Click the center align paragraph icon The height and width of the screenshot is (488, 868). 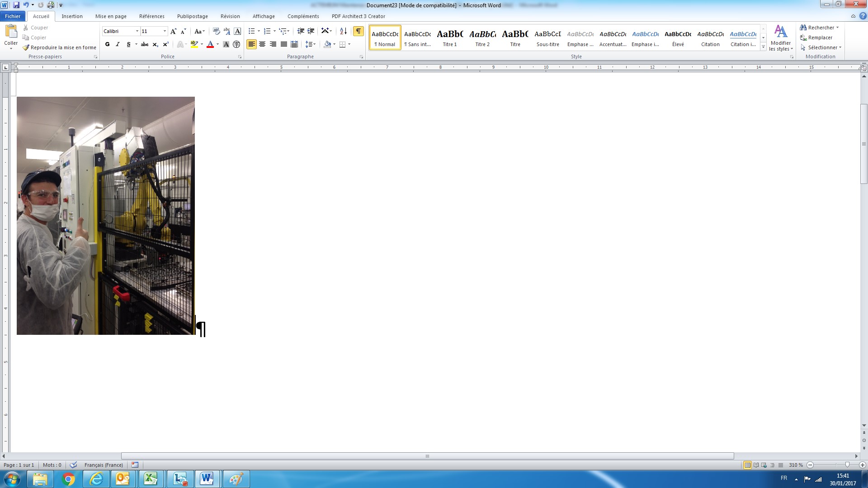[262, 44]
